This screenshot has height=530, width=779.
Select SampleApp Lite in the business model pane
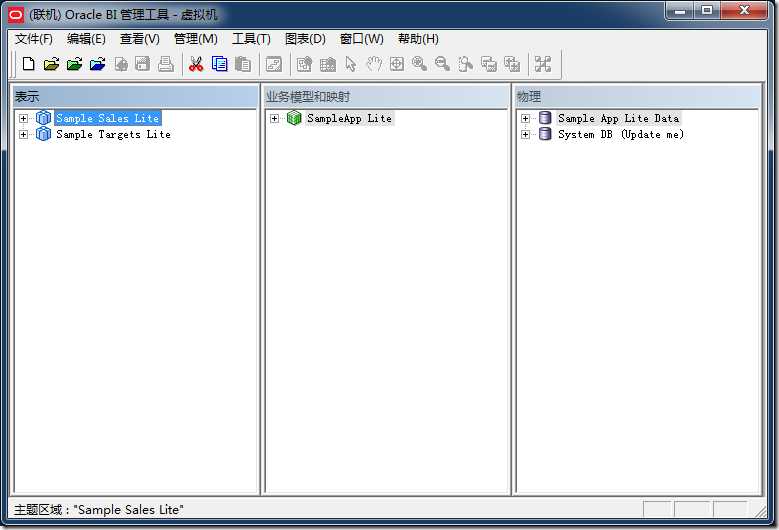[349, 118]
